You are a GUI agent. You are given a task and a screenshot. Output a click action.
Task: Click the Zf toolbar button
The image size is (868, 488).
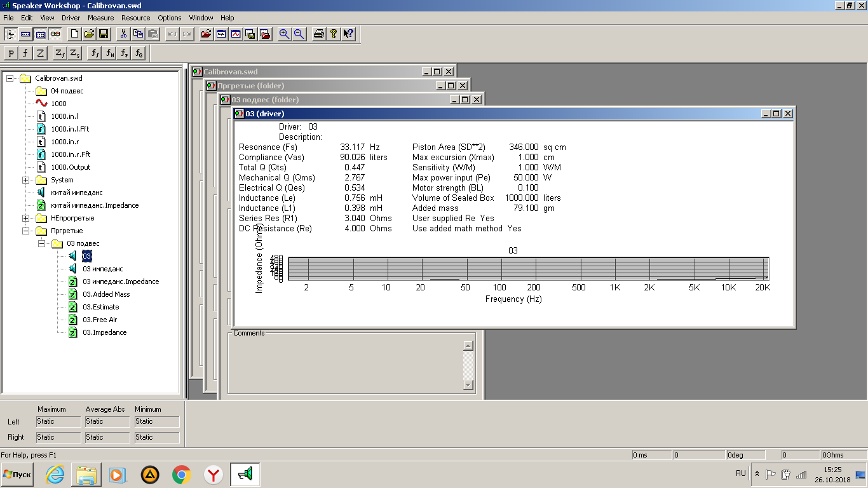tap(60, 53)
